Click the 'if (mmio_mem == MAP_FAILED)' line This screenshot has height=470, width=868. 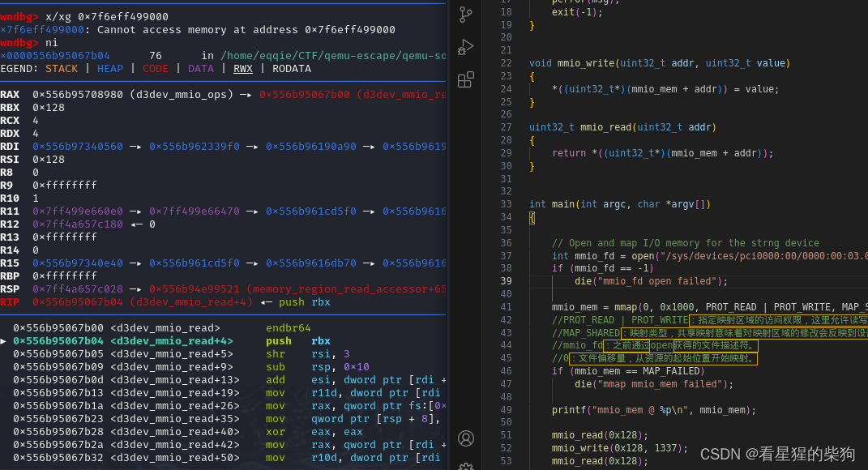628,371
